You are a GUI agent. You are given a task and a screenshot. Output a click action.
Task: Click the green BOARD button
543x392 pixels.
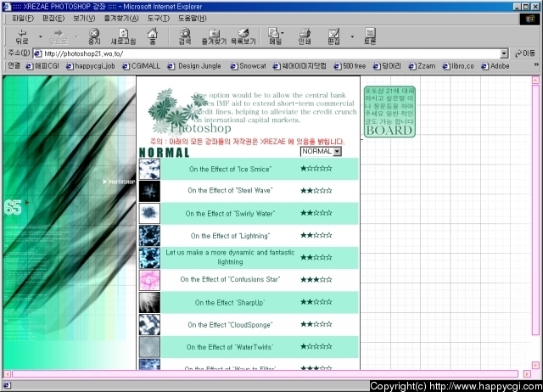(389, 111)
